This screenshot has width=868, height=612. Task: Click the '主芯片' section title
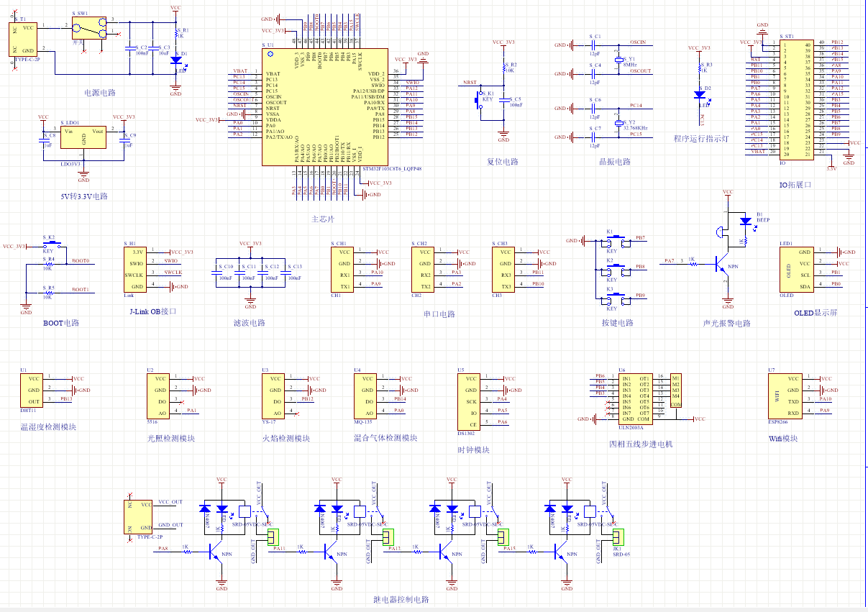point(322,219)
